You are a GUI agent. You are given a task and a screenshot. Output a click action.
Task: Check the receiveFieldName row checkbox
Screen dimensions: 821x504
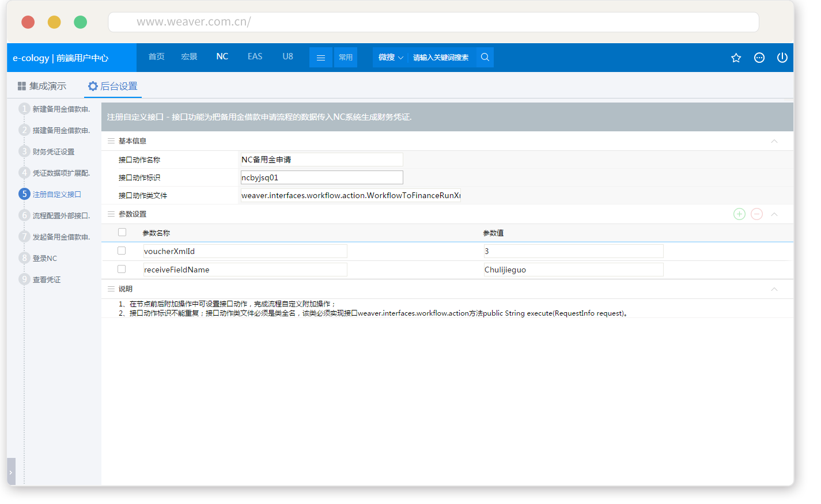tap(122, 269)
